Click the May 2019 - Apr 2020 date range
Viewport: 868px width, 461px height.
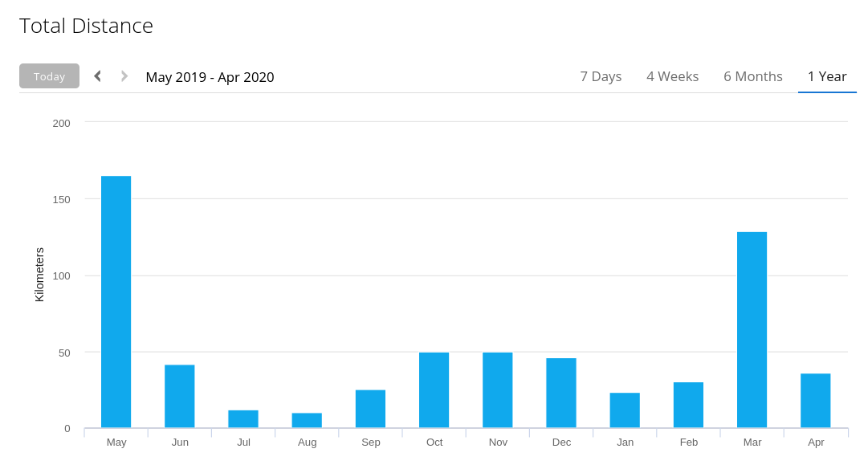click(x=210, y=77)
